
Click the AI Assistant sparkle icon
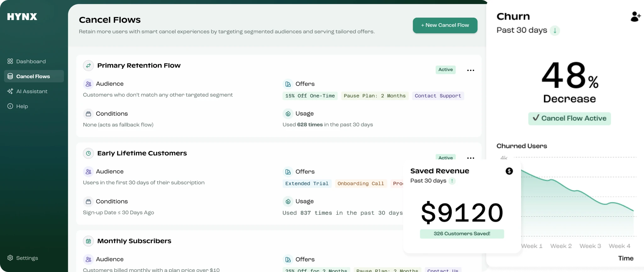click(10, 91)
